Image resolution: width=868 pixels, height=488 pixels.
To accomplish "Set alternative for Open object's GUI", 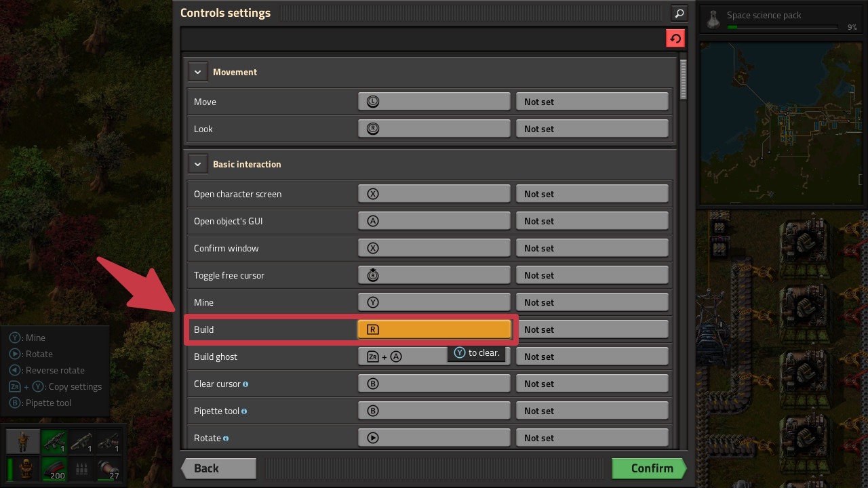I will 592,221.
